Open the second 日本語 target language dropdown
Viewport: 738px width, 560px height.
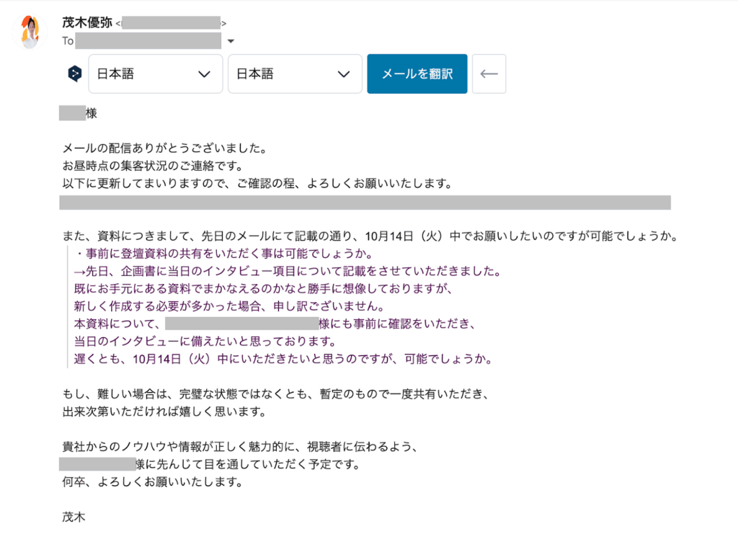click(295, 74)
